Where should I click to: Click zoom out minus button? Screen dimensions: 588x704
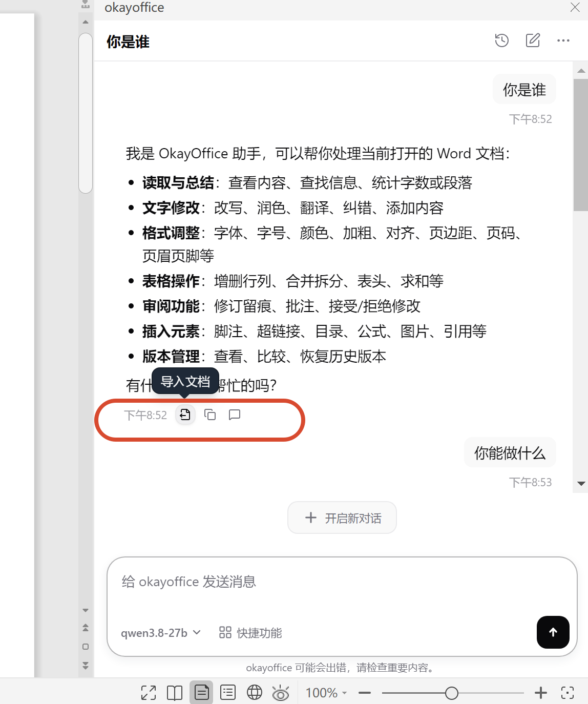365,693
